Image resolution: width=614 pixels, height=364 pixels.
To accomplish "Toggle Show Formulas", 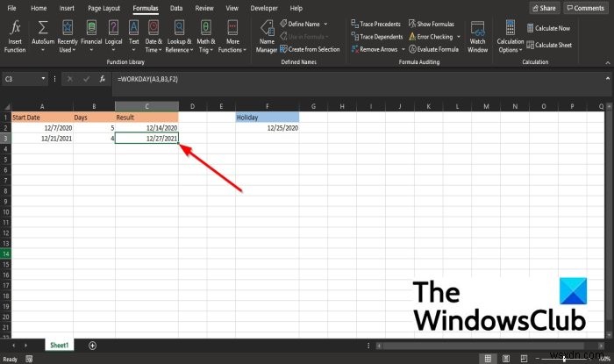I will coord(432,24).
